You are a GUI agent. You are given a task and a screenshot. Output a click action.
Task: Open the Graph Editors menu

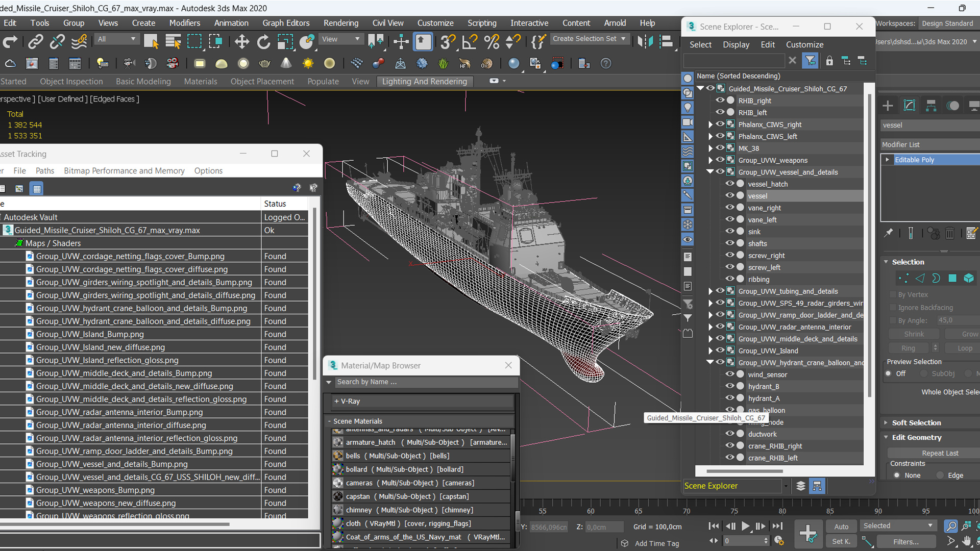[x=286, y=23]
